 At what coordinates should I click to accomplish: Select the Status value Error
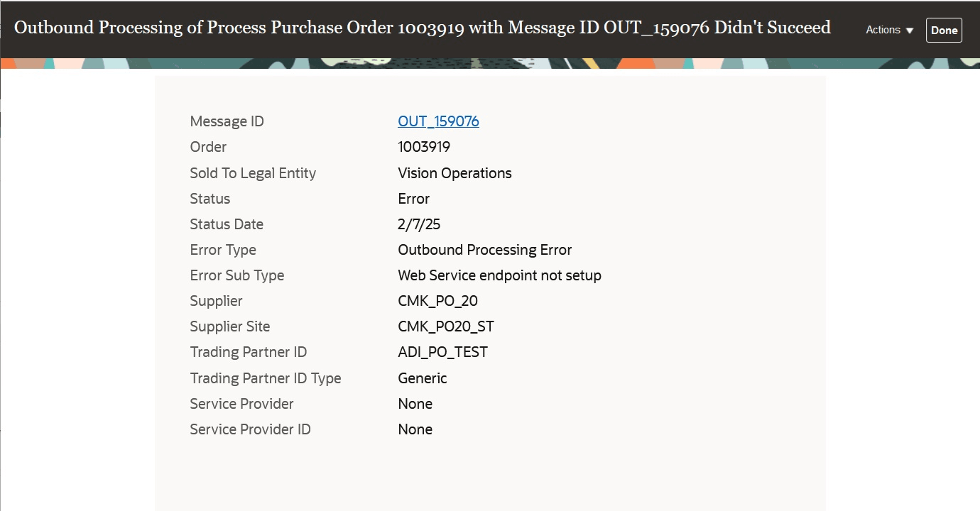pyautogui.click(x=413, y=199)
